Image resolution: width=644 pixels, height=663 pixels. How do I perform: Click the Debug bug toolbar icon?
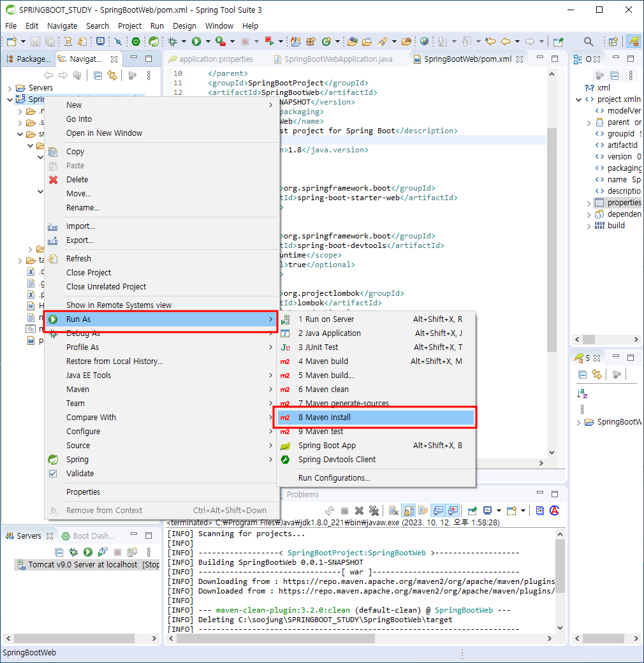[173, 41]
